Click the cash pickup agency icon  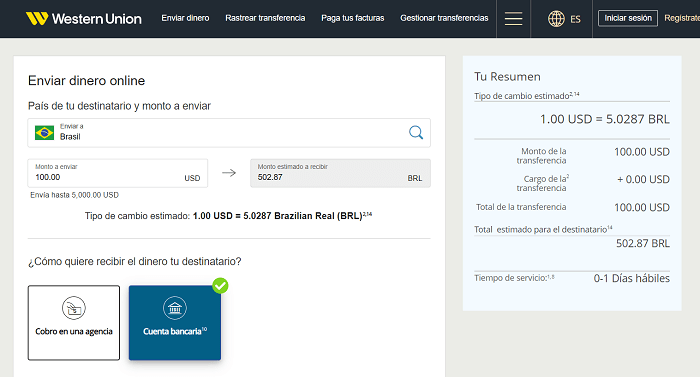(x=74, y=308)
